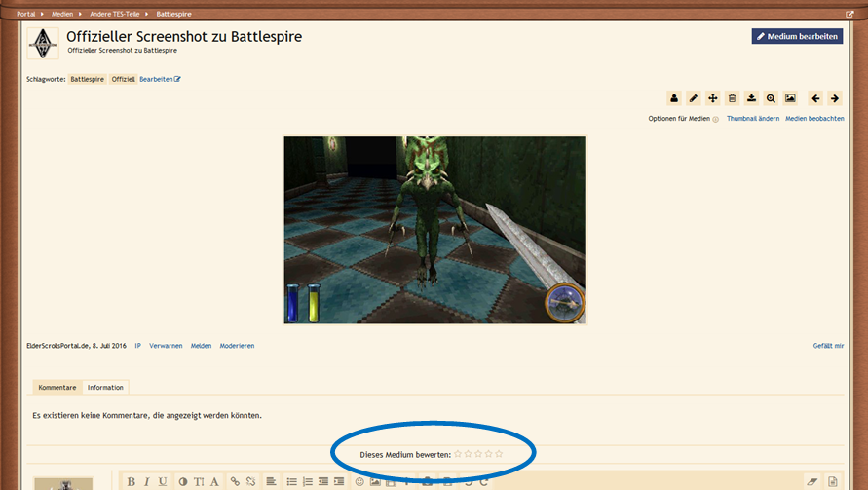The width and height of the screenshot is (868, 490).
Task: Rate the medium with the first star
Action: (x=458, y=454)
